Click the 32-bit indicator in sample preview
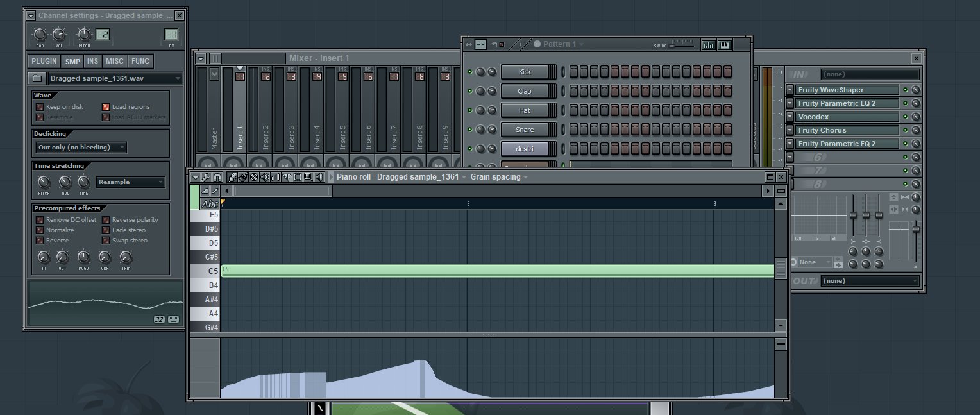 coord(160,319)
